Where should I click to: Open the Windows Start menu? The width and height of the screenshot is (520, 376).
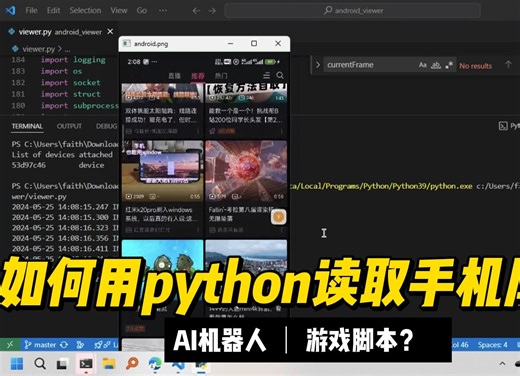tap(17, 364)
